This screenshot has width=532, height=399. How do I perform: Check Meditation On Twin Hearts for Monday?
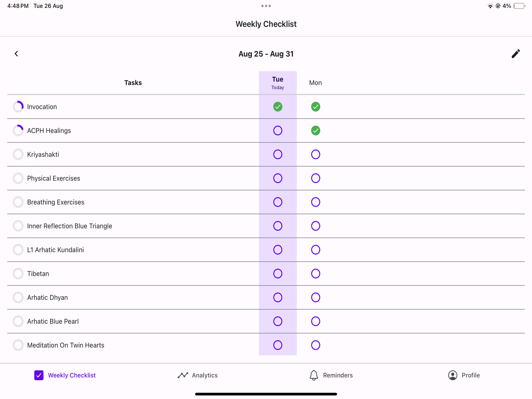pyautogui.click(x=315, y=345)
